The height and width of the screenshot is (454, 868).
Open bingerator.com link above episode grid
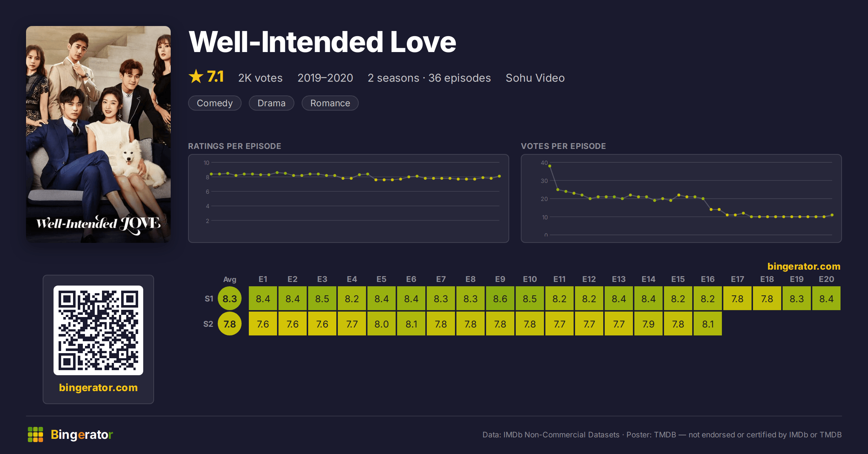(804, 266)
